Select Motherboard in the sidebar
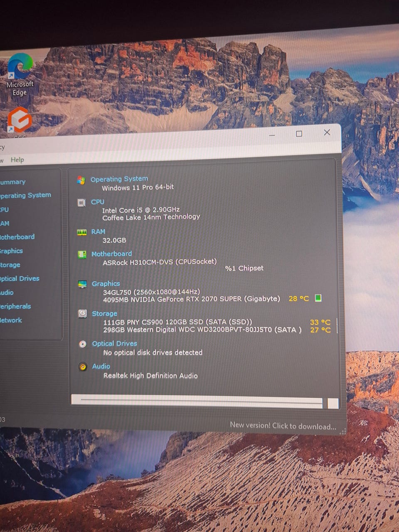 pos(17,237)
